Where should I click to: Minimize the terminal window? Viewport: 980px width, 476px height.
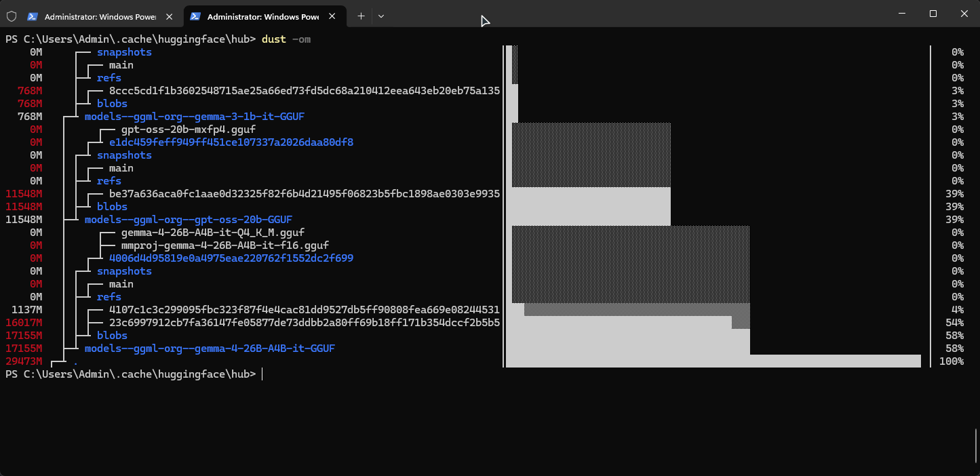[x=901, y=14]
